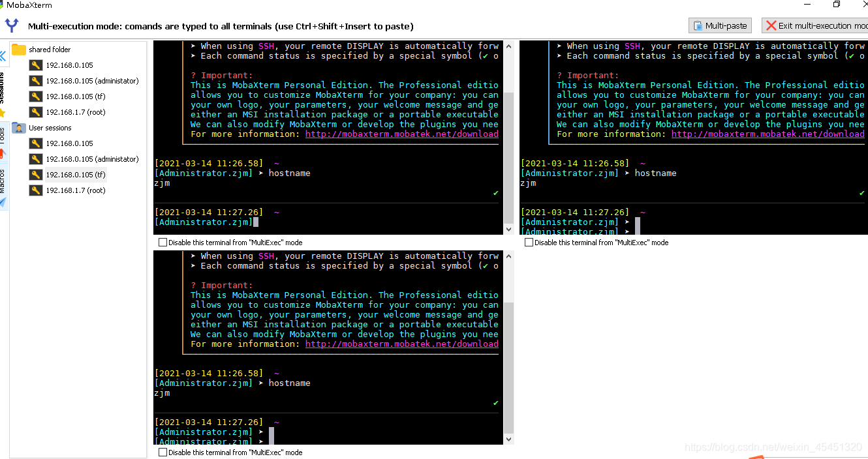Click 'hostname' command in top-left terminal
Screen dimensions: 868x459
(x=289, y=173)
